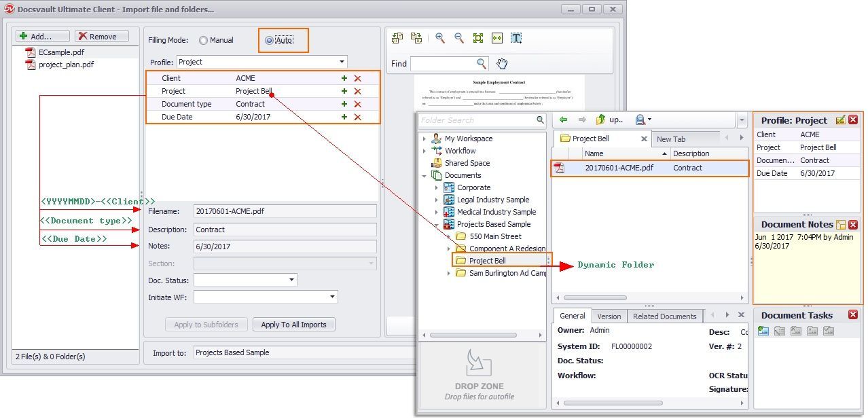Click the edit icon on Profile panel
This screenshot has height=419, width=868.
[841, 120]
